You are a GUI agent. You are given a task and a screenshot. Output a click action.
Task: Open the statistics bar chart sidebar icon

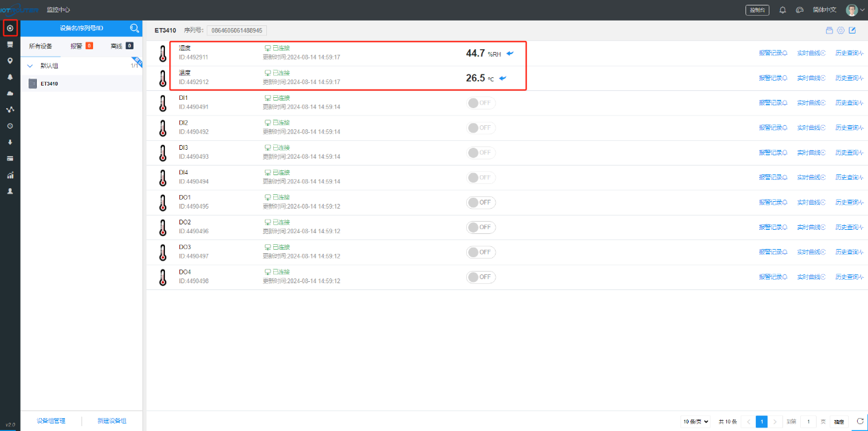pos(10,175)
